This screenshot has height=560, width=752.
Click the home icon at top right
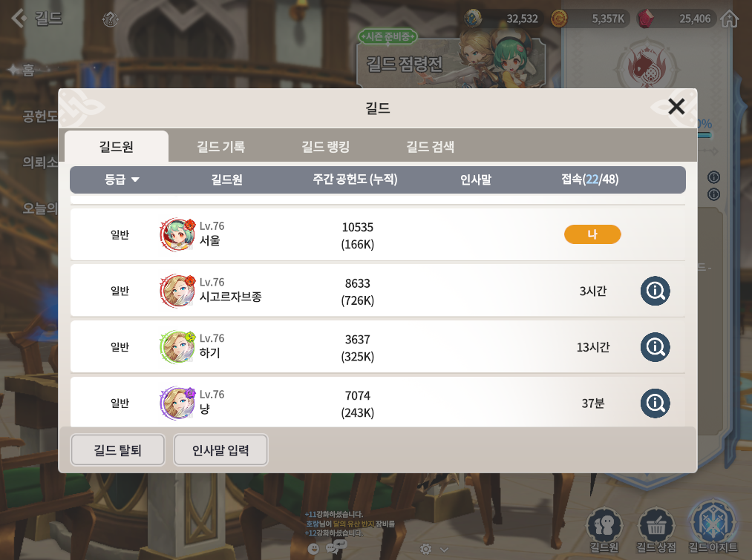pyautogui.click(x=730, y=19)
